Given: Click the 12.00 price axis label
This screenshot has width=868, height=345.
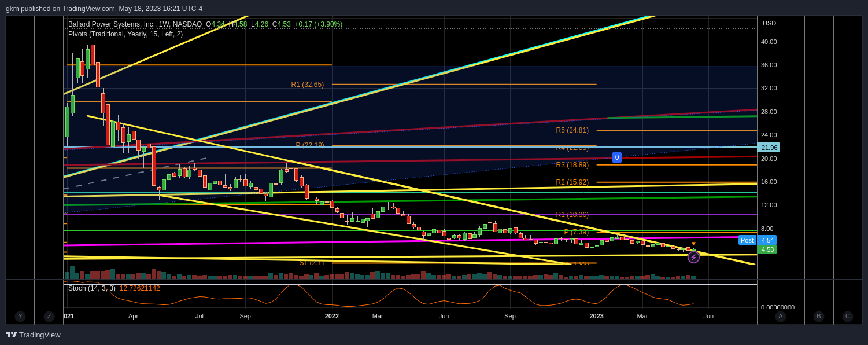Looking at the screenshot, I should pyautogui.click(x=769, y=205).
